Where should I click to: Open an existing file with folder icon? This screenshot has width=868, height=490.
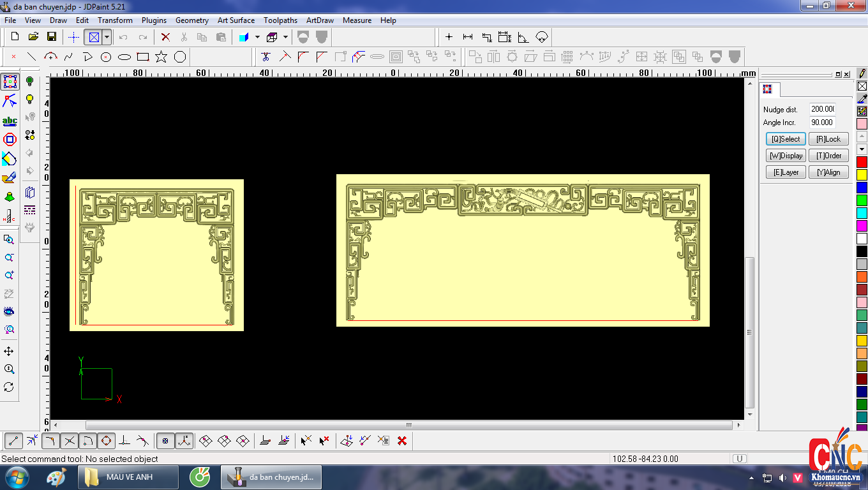[33, 37]
